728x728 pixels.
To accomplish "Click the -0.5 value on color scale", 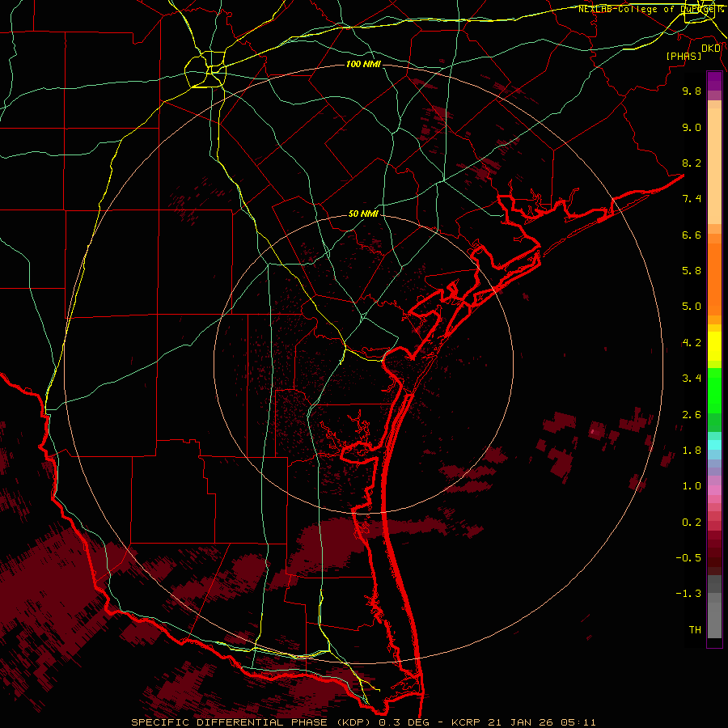I will tap(688, 558).
